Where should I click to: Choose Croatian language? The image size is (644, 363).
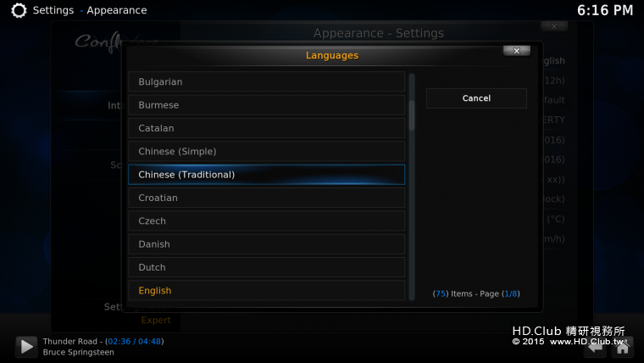(266, 198)
